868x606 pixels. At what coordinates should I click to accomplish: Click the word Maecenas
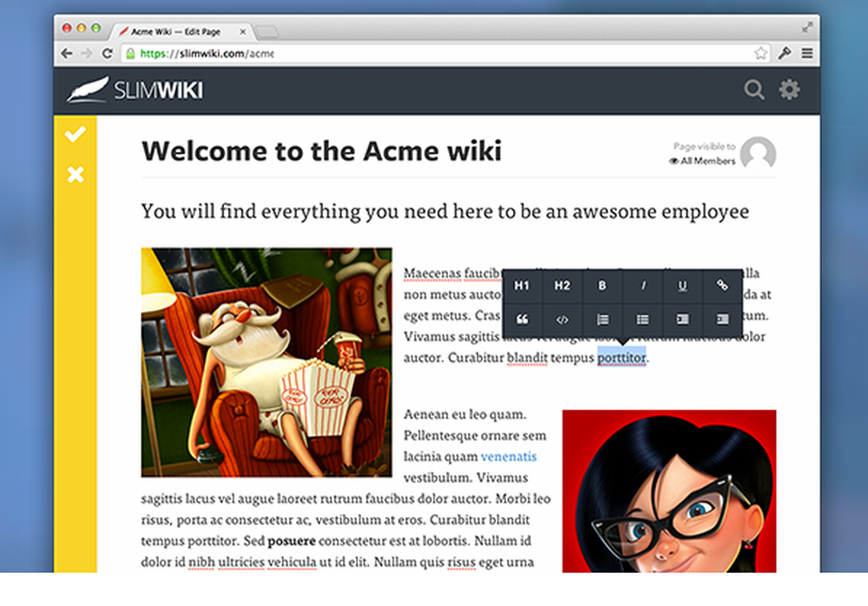(432, 273)
